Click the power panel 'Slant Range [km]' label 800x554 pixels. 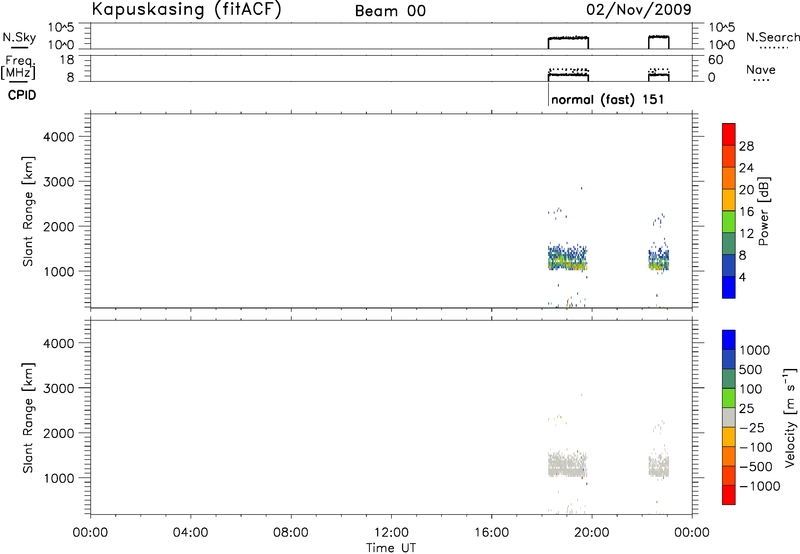pos(28,211)
